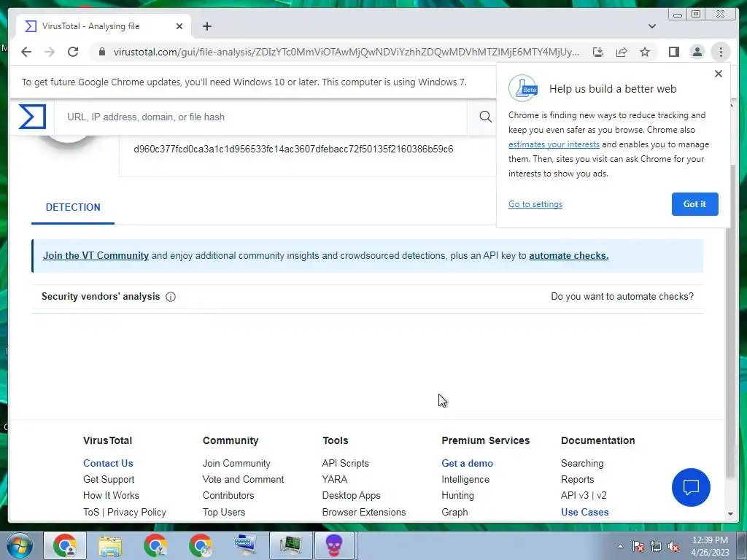
Task: Open the ToS footer link
Action: (91, 512)
